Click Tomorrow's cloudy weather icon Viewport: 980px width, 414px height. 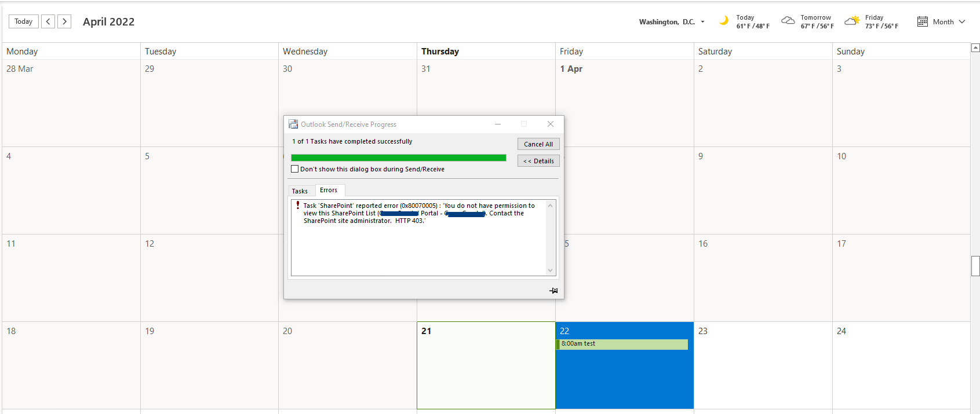tap(788, 21)
